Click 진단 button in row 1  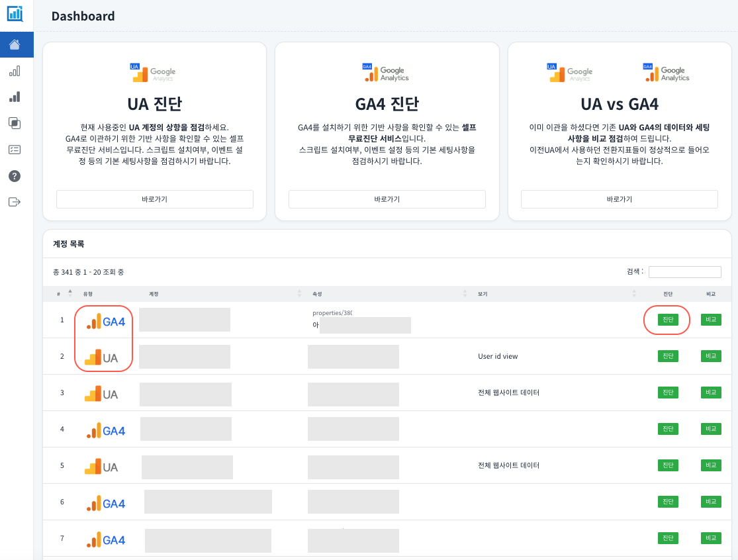tap(668, 320)
